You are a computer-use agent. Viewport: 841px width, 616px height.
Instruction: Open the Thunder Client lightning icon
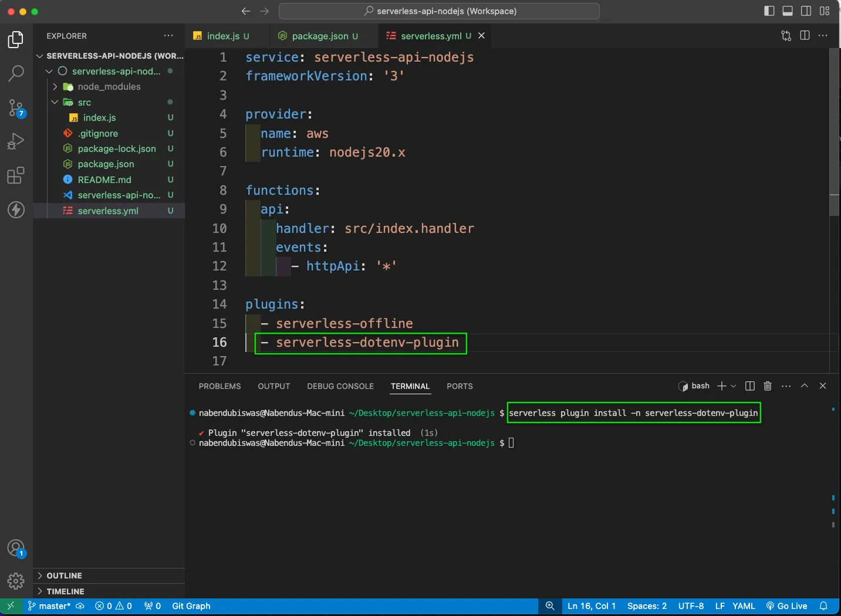tap(16, 209)
